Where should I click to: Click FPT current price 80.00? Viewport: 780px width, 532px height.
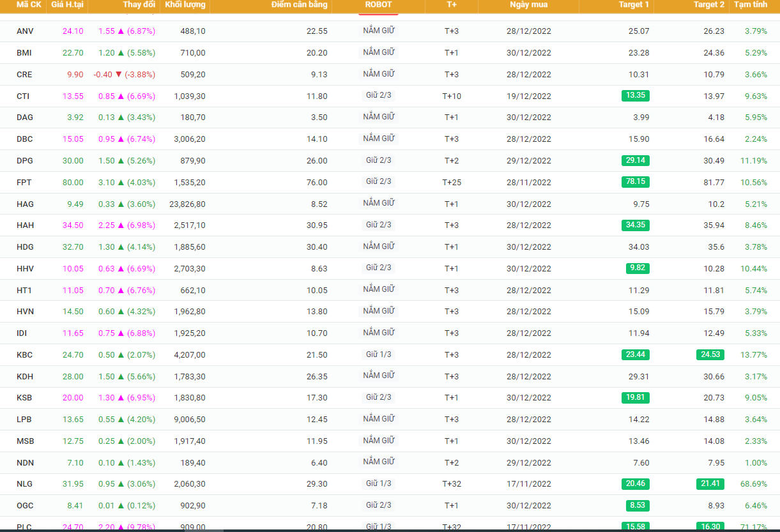point(73,183)
